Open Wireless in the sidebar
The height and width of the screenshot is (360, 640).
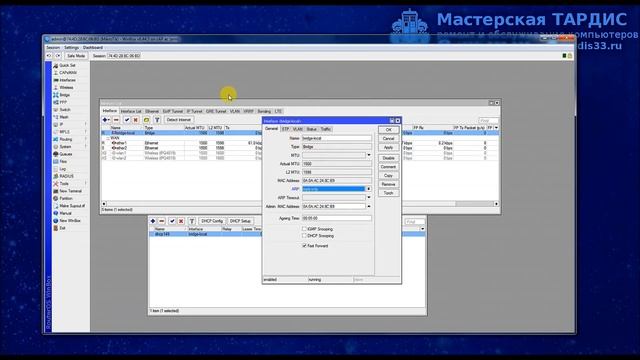[x=66, y=87]
